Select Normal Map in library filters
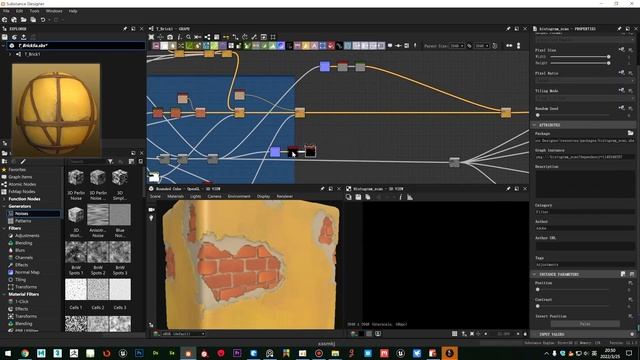640x360 pixels. pyautogui.click(x=27, y=272)
